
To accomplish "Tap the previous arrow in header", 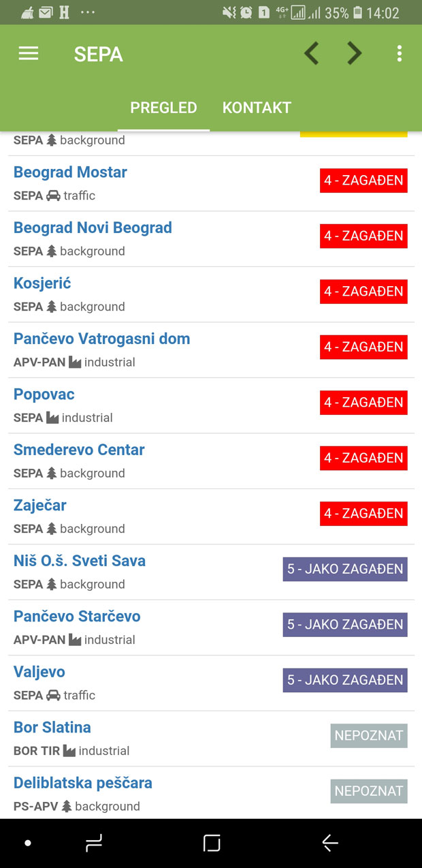I will pos(311,53).
